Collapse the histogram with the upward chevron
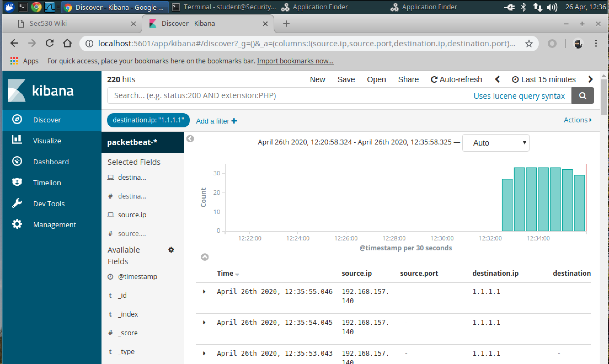The width and height of the screenshot is (609, 364). (x=205, y=257)
